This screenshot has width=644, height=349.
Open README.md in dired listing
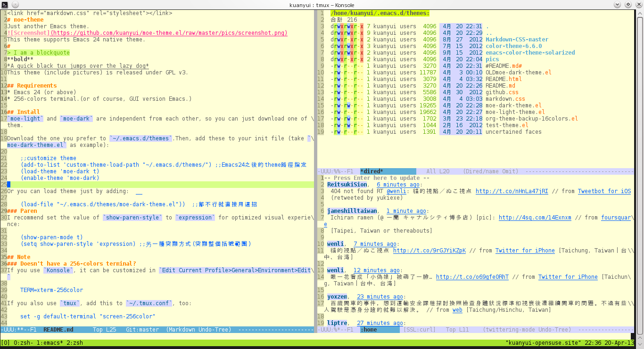(500, 86)
